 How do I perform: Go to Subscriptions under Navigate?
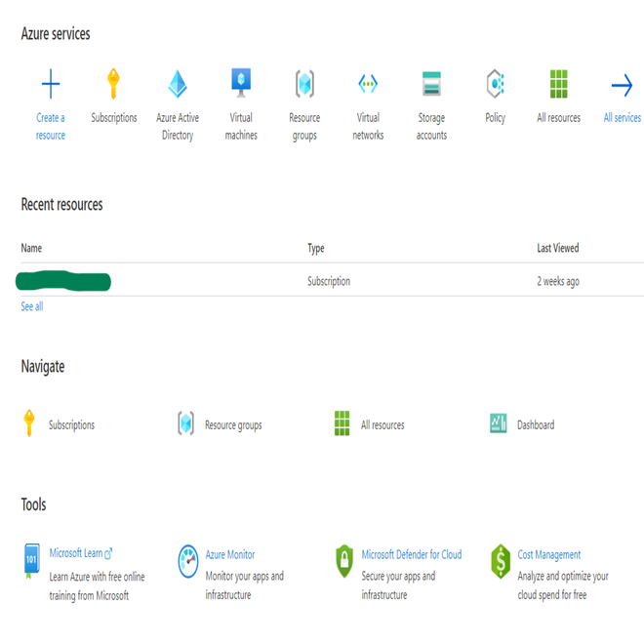71,425
